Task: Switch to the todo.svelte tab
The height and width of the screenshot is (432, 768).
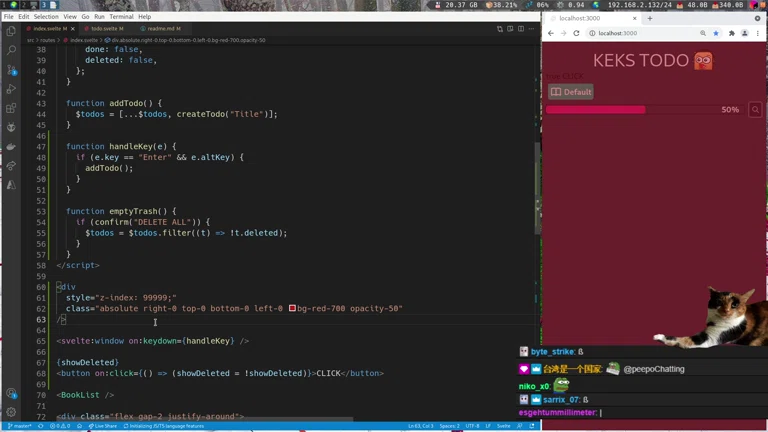Action: click(x=106, y=29)
